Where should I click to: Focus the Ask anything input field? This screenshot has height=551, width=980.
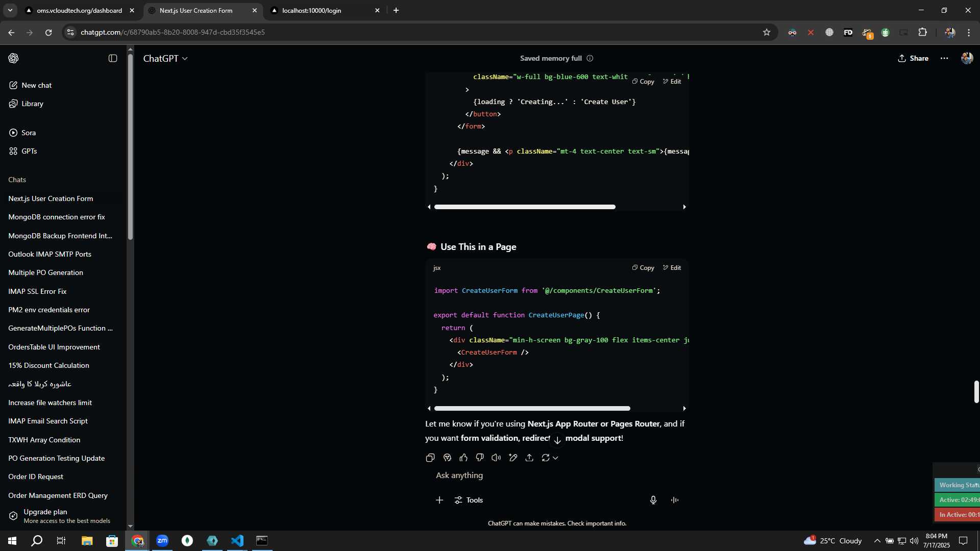(556, 475)
